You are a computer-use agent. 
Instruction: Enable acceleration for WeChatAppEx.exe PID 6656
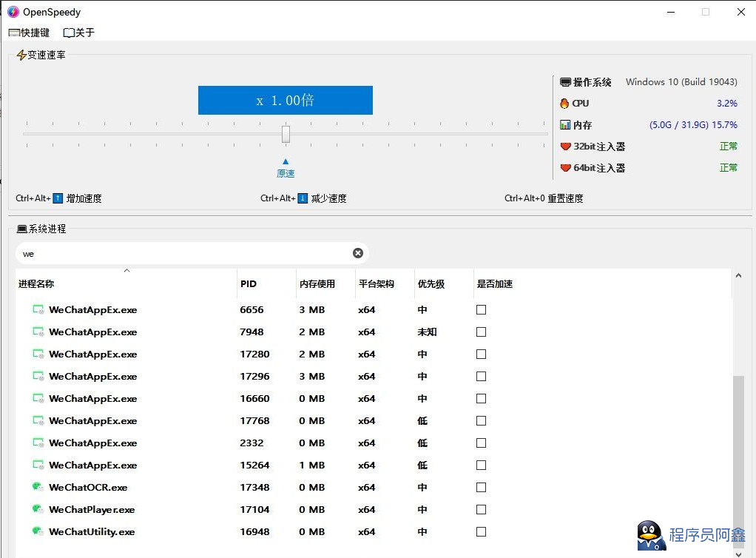[481, 309]
